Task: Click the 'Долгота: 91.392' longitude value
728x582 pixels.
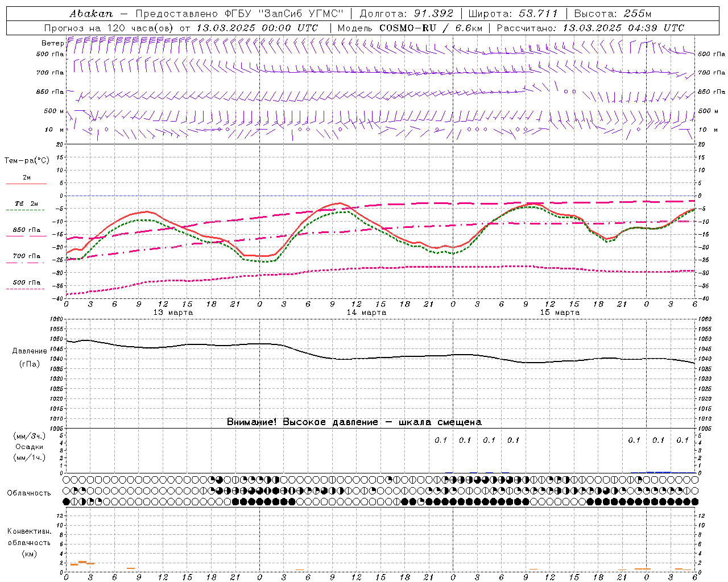Action: click(407, 14)
